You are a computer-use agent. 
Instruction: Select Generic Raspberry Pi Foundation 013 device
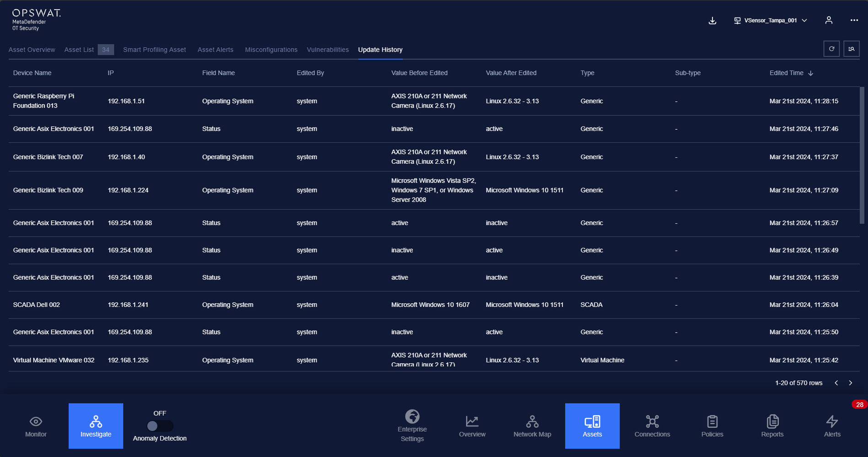pos(43,101)
